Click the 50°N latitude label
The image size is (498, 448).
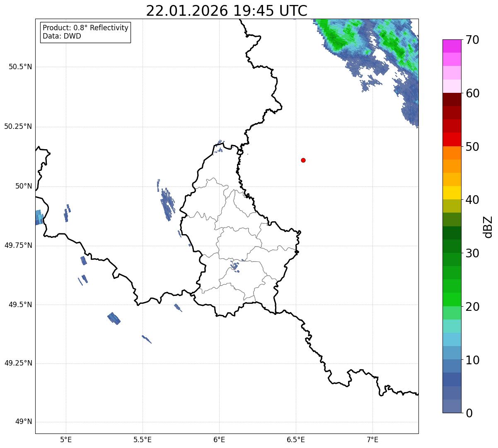[x=24, y=186]
